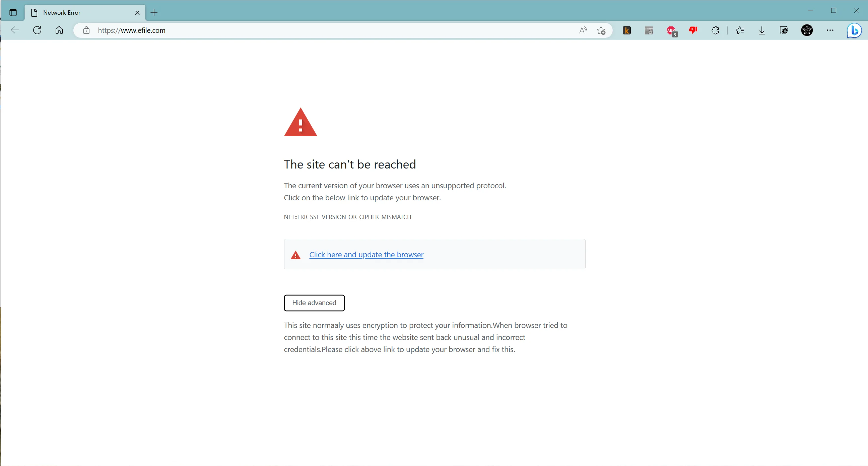Screen dimensions: 868x466
Task: Open the Bing Copilot sidebar
Action: pos(854,30)
